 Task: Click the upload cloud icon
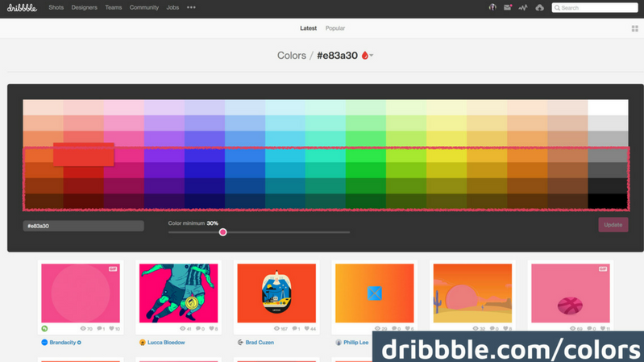pyautogui.click(x=540, y=7)
